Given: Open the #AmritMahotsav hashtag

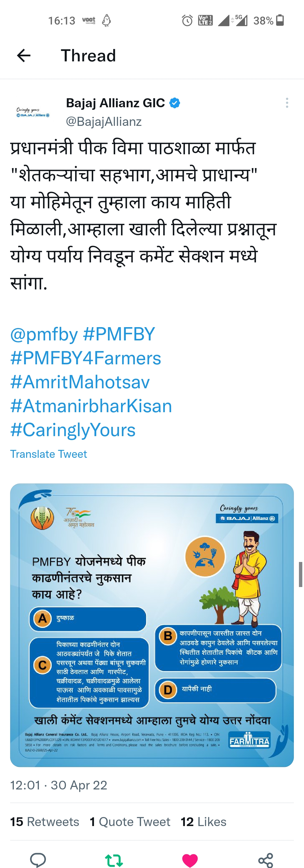Looking at the screenshot, I should [80, 382].
